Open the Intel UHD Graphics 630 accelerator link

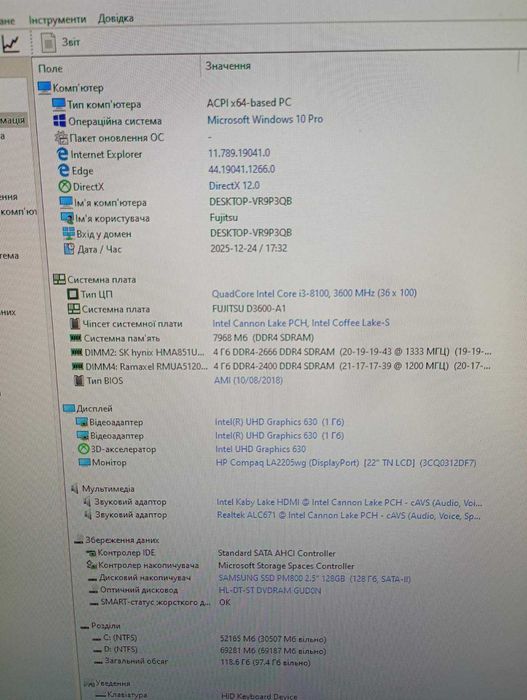click(x=260, y=449)
